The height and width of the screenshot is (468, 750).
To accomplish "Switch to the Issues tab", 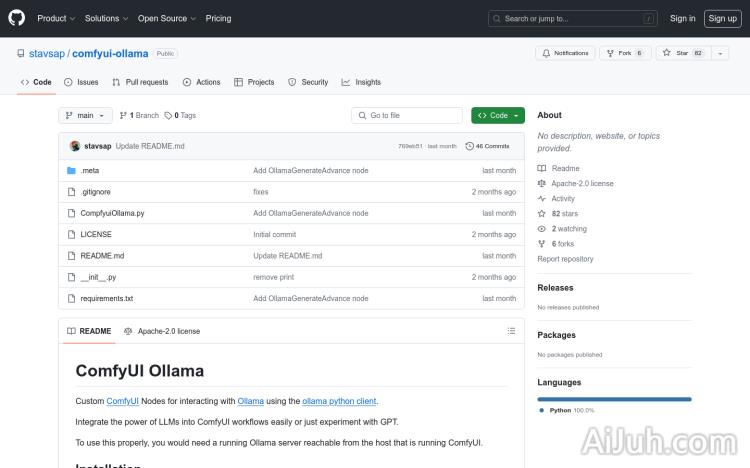I will pos(81,82).
